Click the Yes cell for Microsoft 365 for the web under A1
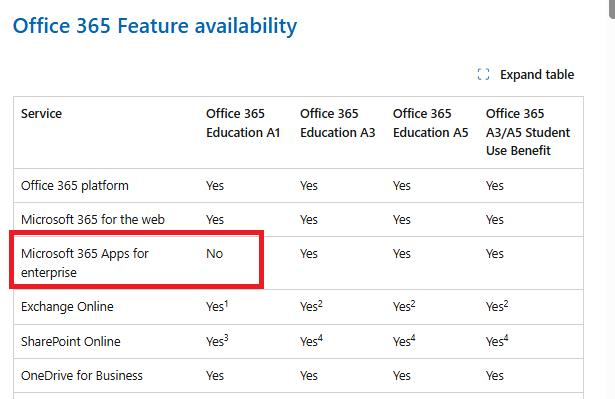This screenshot has width=615, height=399. (x=215, y=219)
